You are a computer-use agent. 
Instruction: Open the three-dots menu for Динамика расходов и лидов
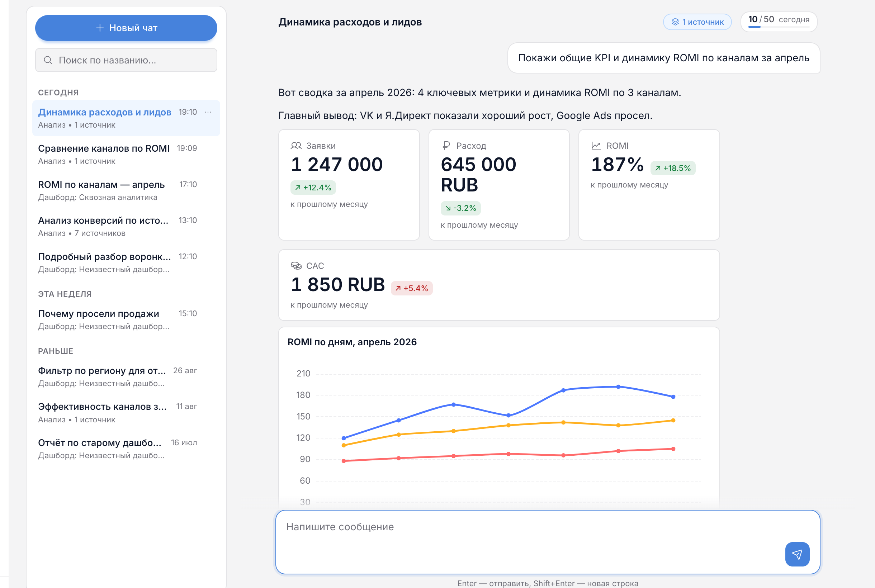tap(208, 112)
